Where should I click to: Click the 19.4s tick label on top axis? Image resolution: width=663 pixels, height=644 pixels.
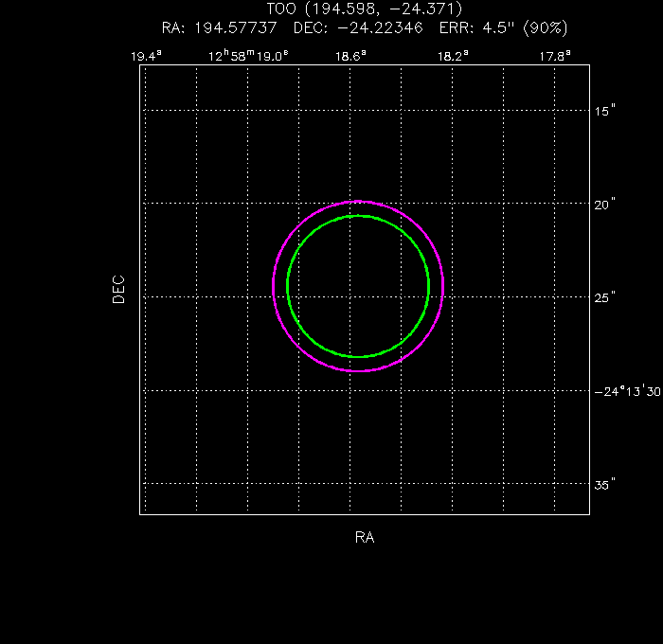(x=146, y=56)
